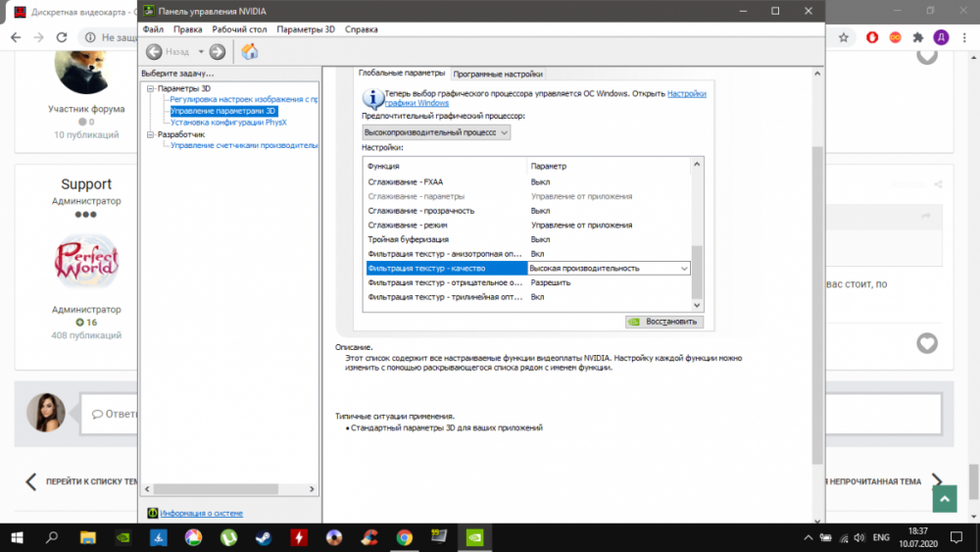Open Google Chrome from the taskbar
980x552 pixels.
pyautogui.click(x=404, y=537)
